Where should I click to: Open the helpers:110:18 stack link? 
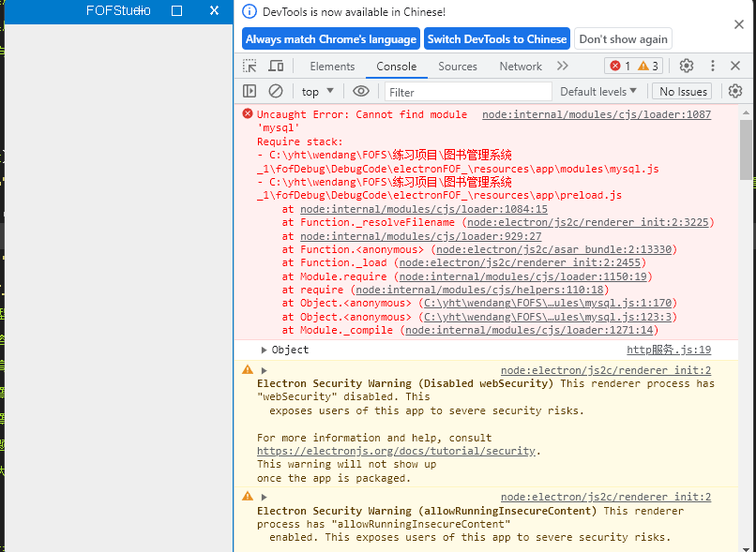pos(479,290)
